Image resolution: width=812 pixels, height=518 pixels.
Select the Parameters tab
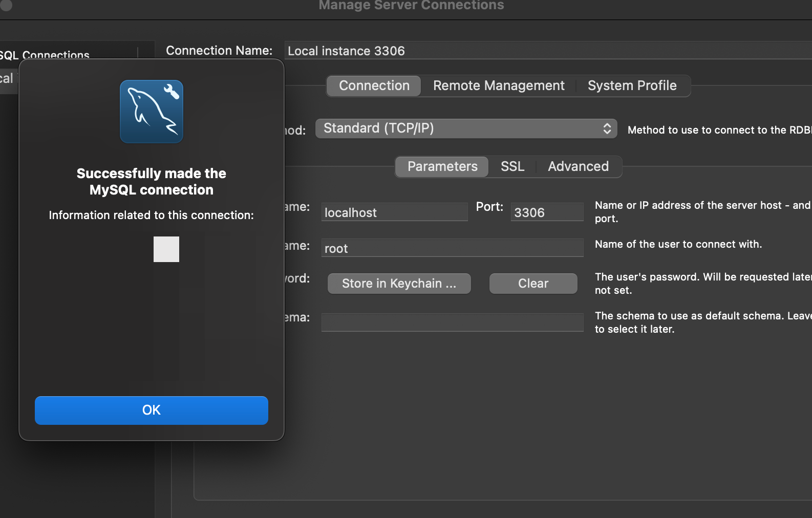click(442, 166)
